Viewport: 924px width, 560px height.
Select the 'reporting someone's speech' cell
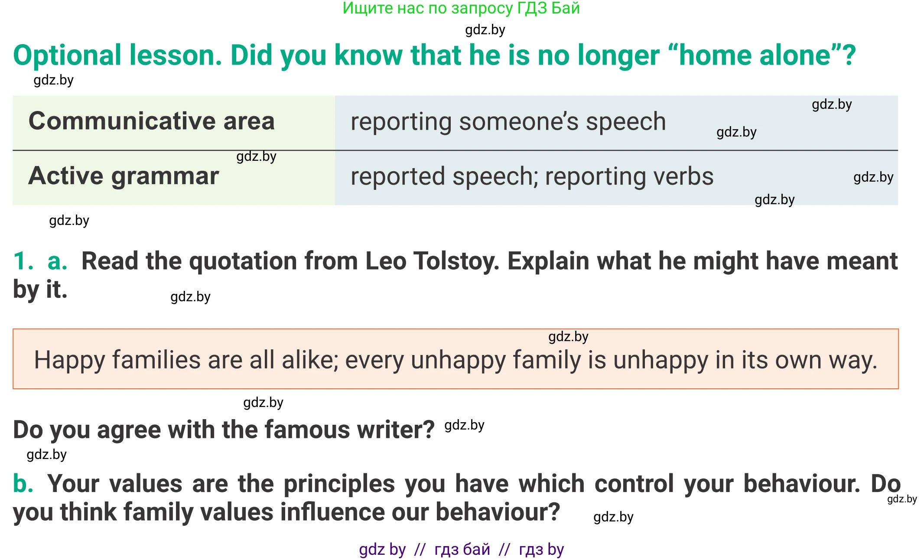click(x=508, y=122)
